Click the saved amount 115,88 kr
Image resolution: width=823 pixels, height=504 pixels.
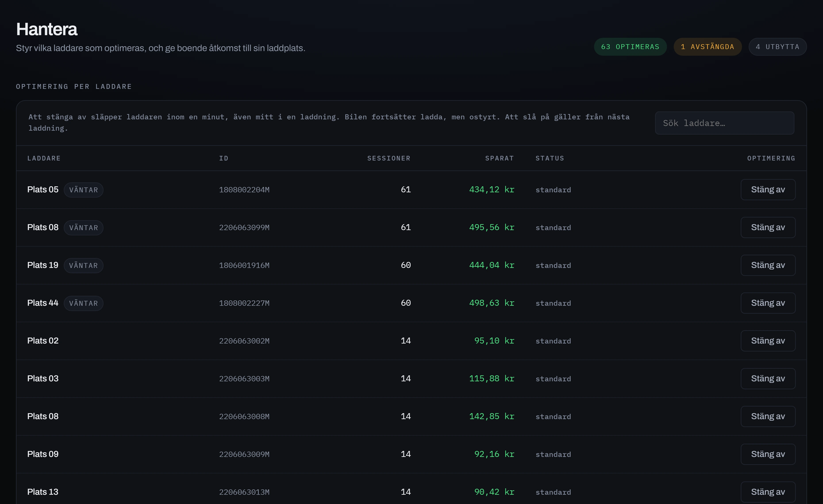492,378
